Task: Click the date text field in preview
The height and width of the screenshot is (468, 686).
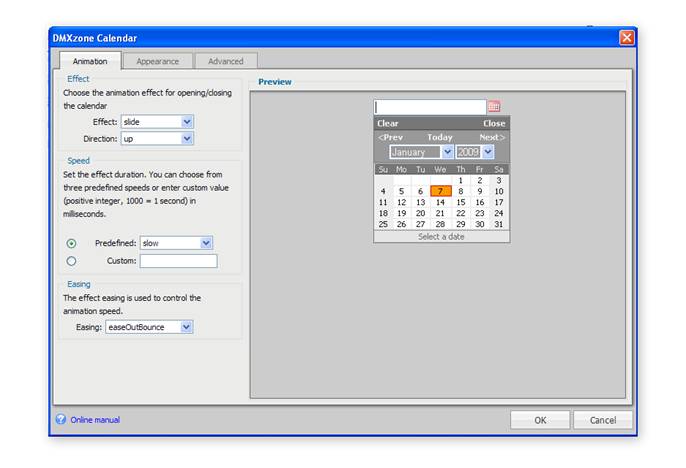Action: (430, 107)
